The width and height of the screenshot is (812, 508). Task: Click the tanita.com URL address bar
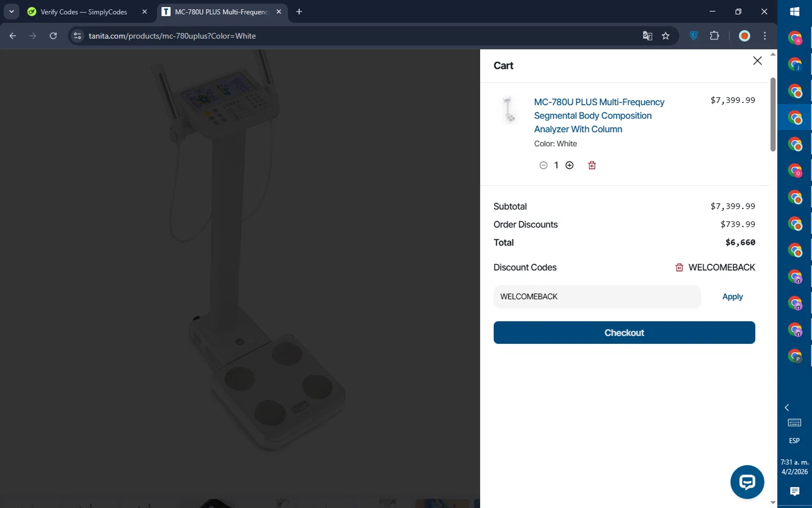point(357,36)
